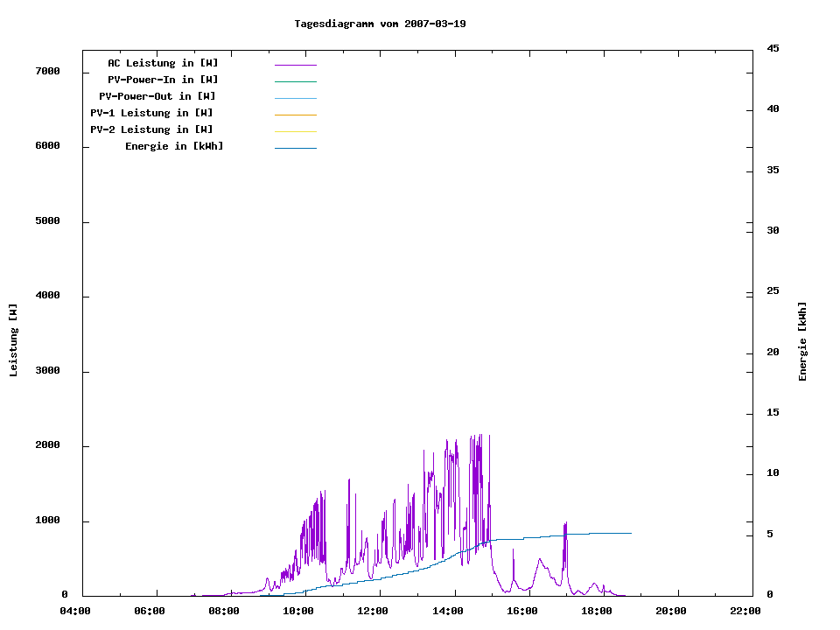
Task: Click the purple AC Leistung legend line sample
Action: (x=295, y=65)
